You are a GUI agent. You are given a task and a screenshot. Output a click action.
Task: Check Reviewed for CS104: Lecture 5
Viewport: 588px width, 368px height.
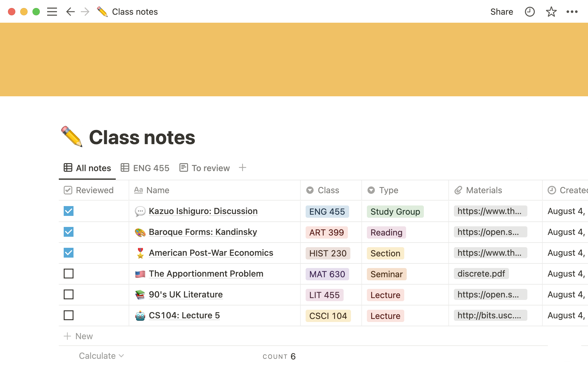coord(69,315)
